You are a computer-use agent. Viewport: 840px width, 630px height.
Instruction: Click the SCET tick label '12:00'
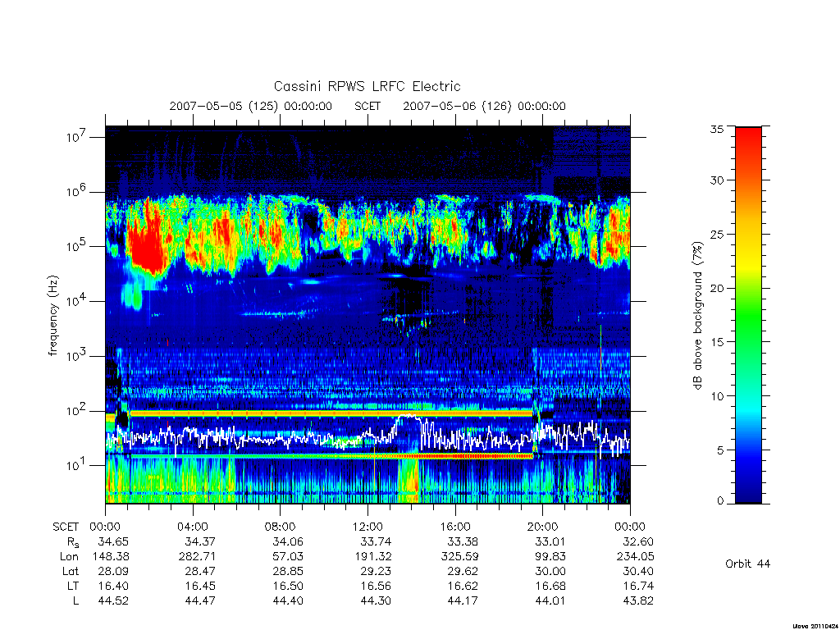pos(367,527)
